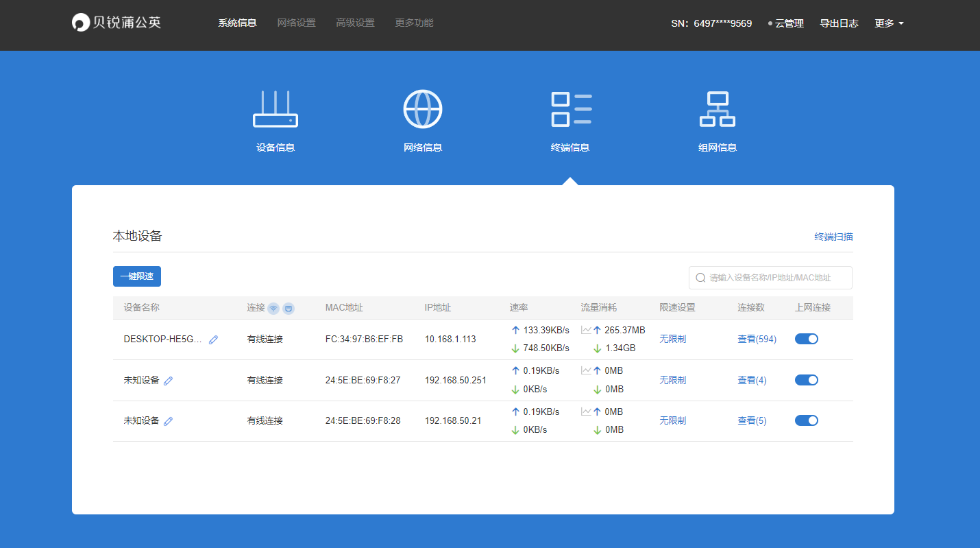Click the 贝锐蒲公英 logo icon

tap(79, 22)
